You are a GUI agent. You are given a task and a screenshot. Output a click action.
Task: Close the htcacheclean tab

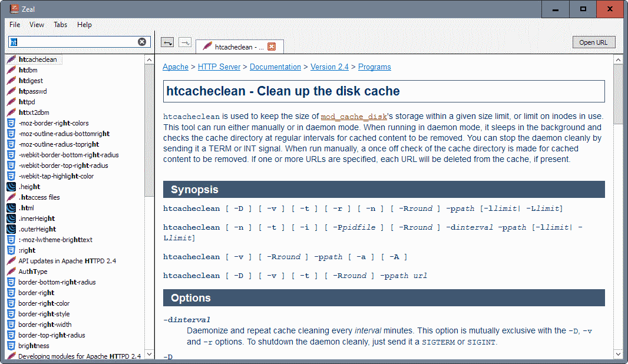pyautogui.click(x=272, y=47)
